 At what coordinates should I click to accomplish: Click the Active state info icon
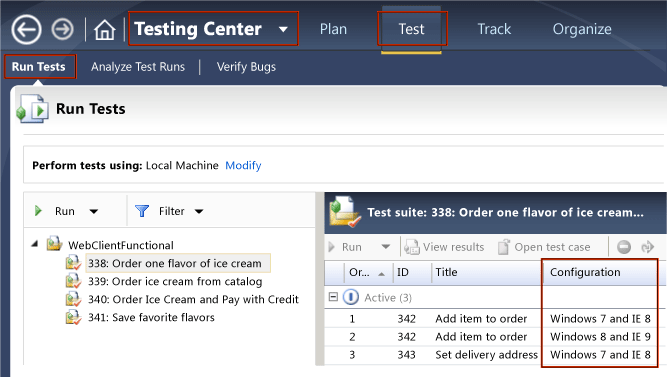pos(351,297)
